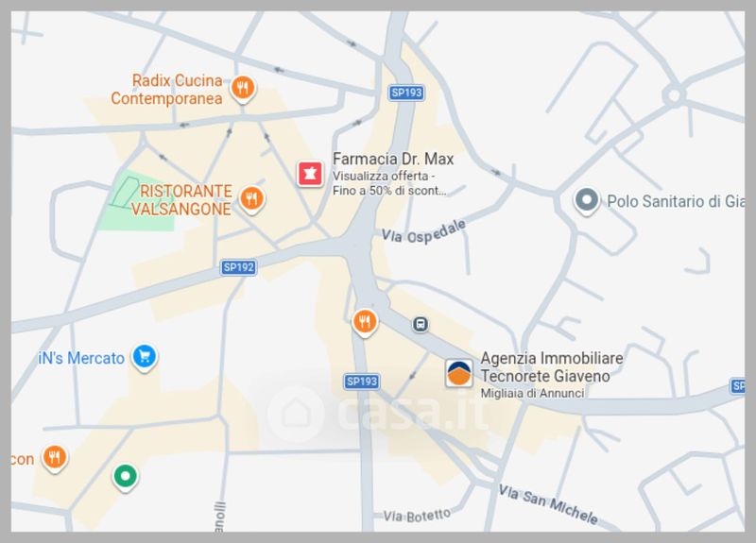
Task: Click the Radix Cucina Contemporanea restaurant pin
Action: [x=243, y=89]
